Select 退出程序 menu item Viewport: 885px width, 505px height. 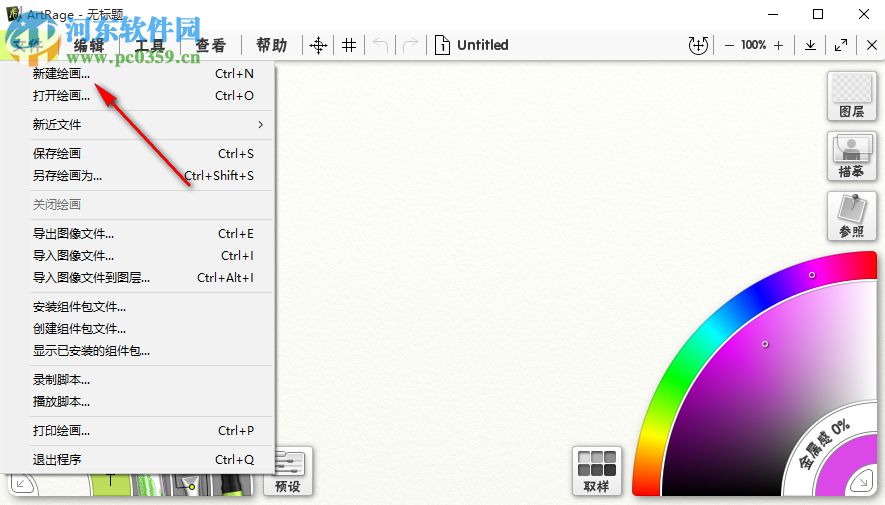(138, 460)
